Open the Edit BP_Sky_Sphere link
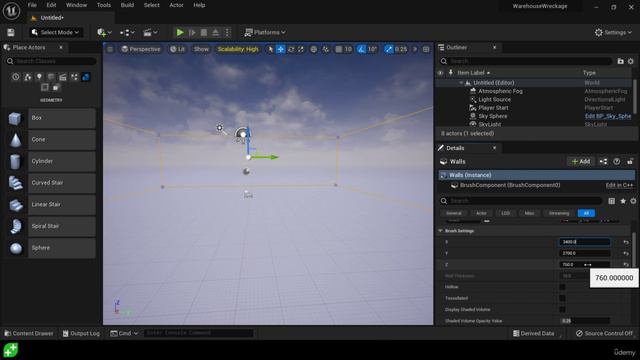640x360 pixels. (x=608, y=116)
